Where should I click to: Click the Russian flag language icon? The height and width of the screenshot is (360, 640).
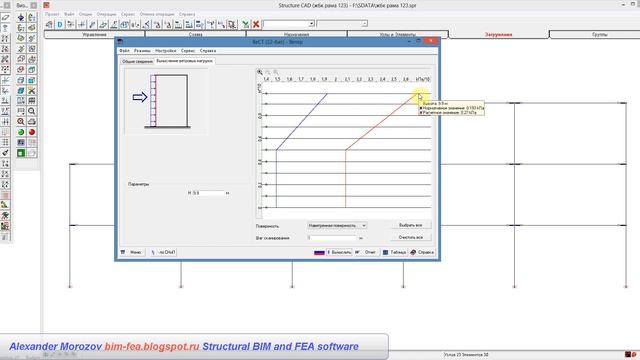click(319, 253)
